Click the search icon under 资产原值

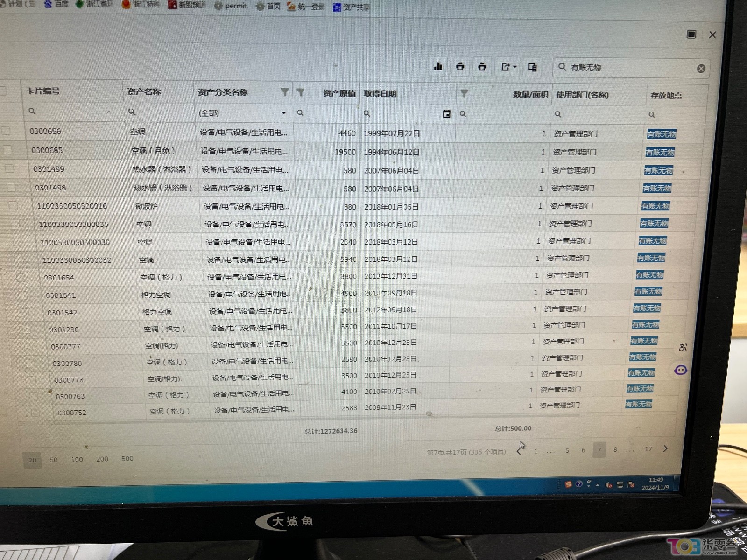click(301, 113)
